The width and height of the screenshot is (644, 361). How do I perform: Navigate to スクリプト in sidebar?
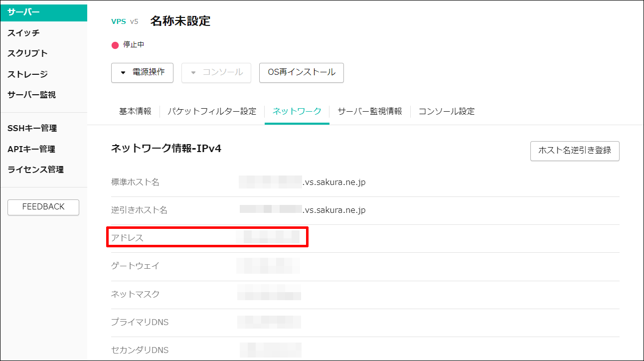pyautogui.click(x=28, y=53)
